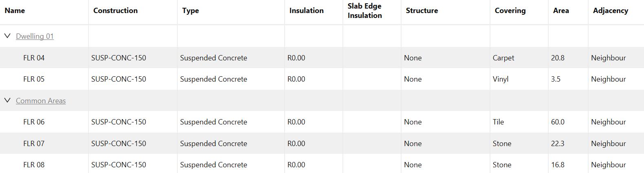This screenshot has height=173, width=644.
Task: Click the Carpet covering cell for FLR 04
Action: point(503,58)
